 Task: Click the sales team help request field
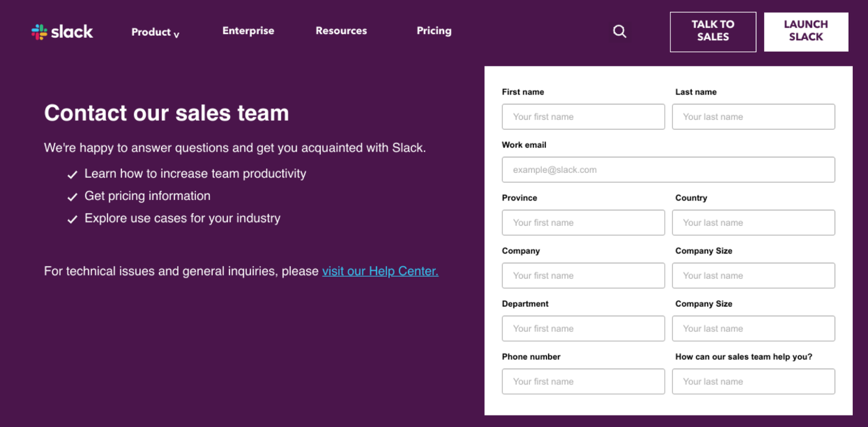[753, 382]
